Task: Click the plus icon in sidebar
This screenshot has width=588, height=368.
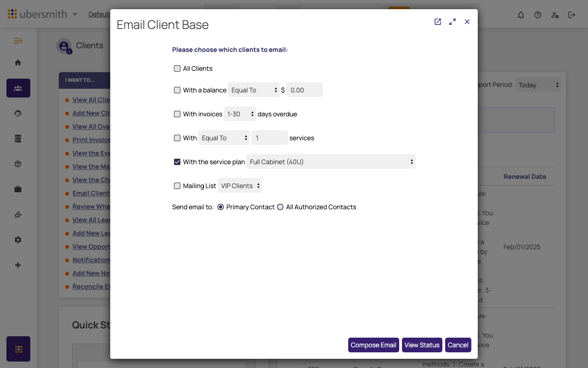Action: (x=18, y=265)
